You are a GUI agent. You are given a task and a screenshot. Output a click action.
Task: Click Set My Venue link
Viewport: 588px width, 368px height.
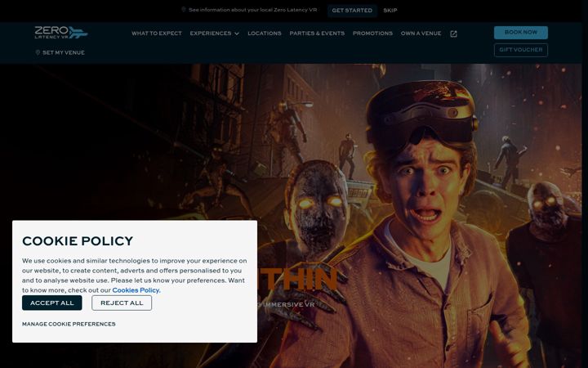pos(64,52)
